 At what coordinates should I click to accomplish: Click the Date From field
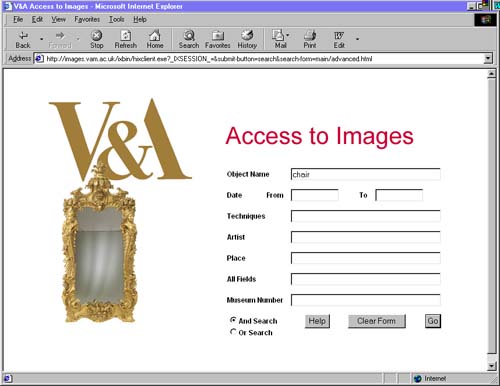click(x=315, y=195)
